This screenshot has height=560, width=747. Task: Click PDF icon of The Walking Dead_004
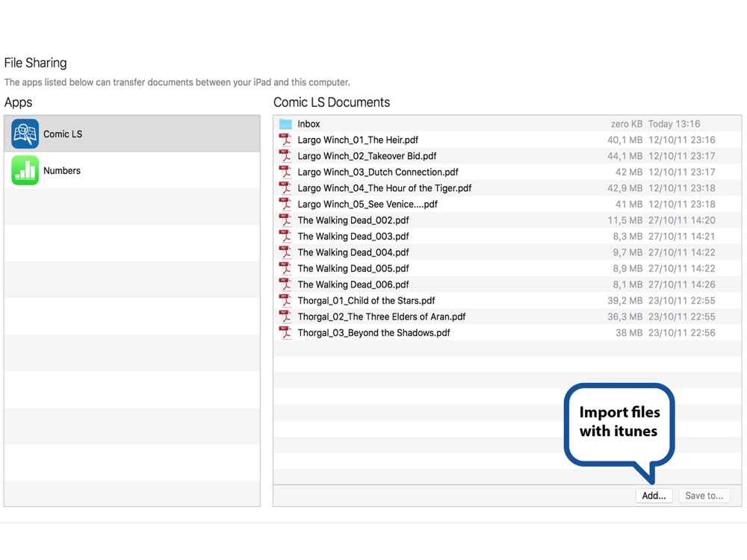tap(285, 252)
